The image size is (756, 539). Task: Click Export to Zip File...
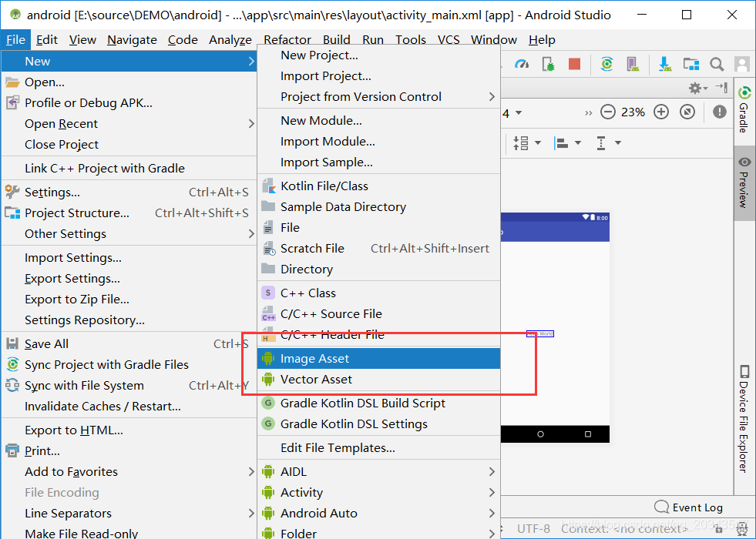click(129, 300)
